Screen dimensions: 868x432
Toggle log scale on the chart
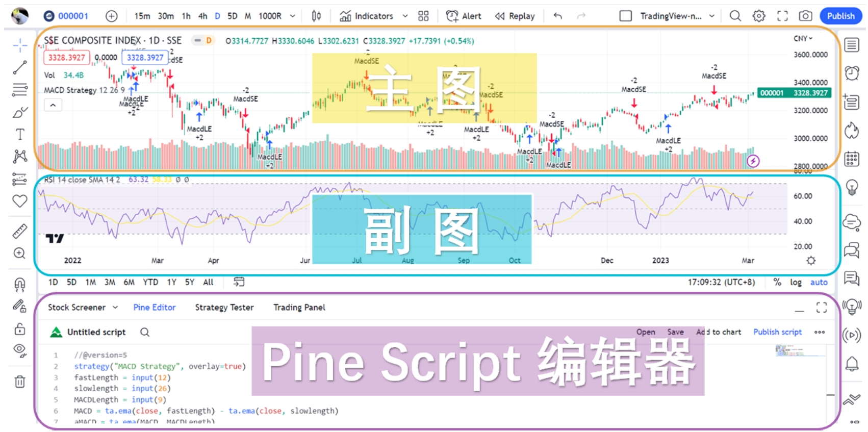[x=796, y=282]
